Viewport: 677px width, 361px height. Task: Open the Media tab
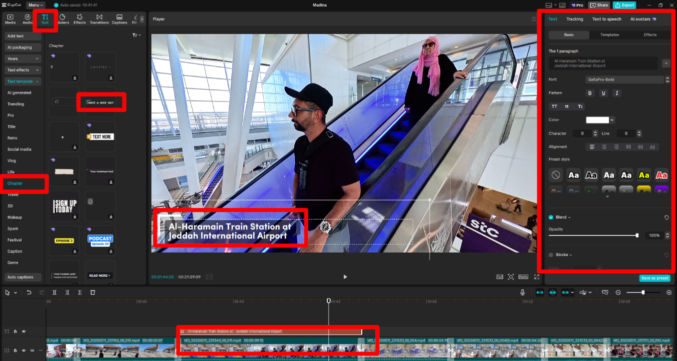[x=10, y=19]
